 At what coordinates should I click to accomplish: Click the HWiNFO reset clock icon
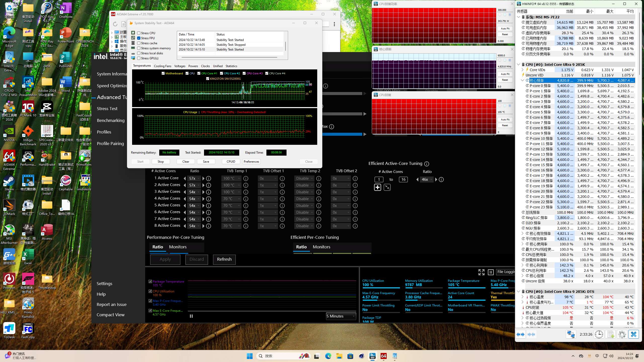coord(599,334)
